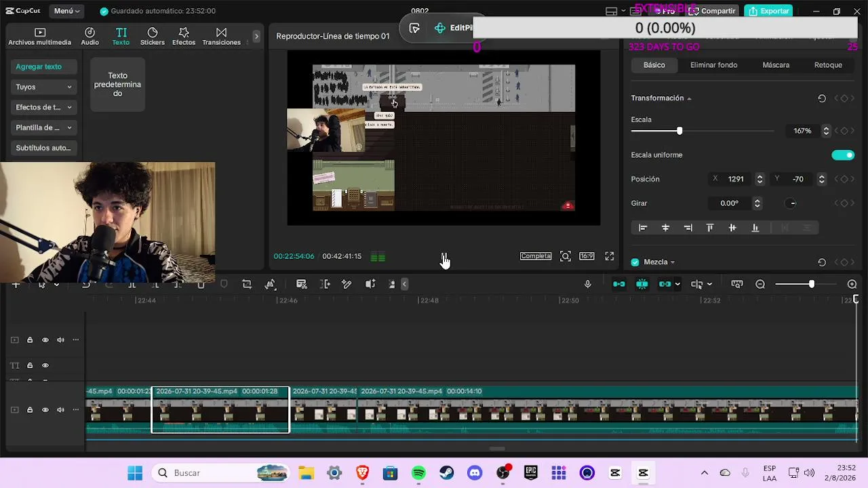
Task: Click the timeline zoom slider handle
Action: tap(811, 285)
